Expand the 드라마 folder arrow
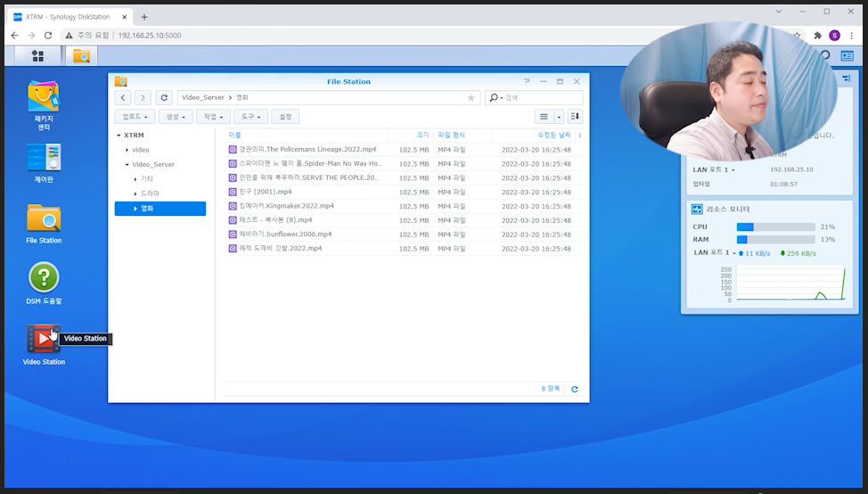This screenshot has width=868, height=494. tap(135, 193)
